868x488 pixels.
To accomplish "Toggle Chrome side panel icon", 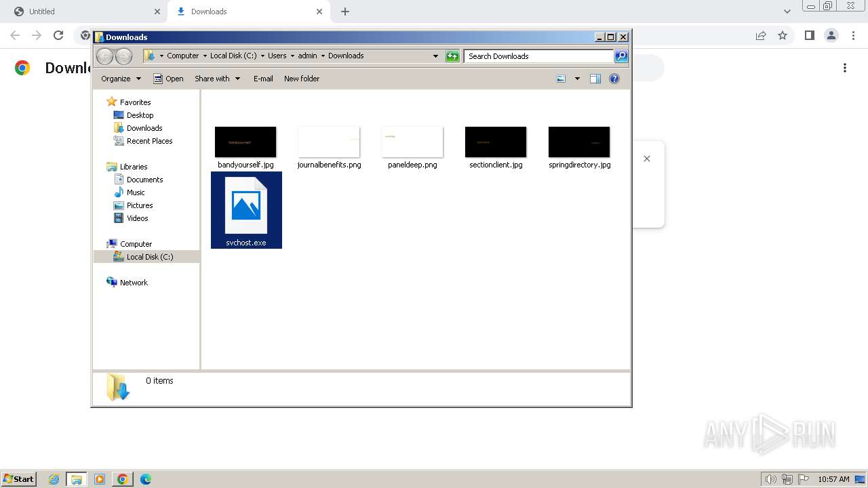I will pos(809,35).
